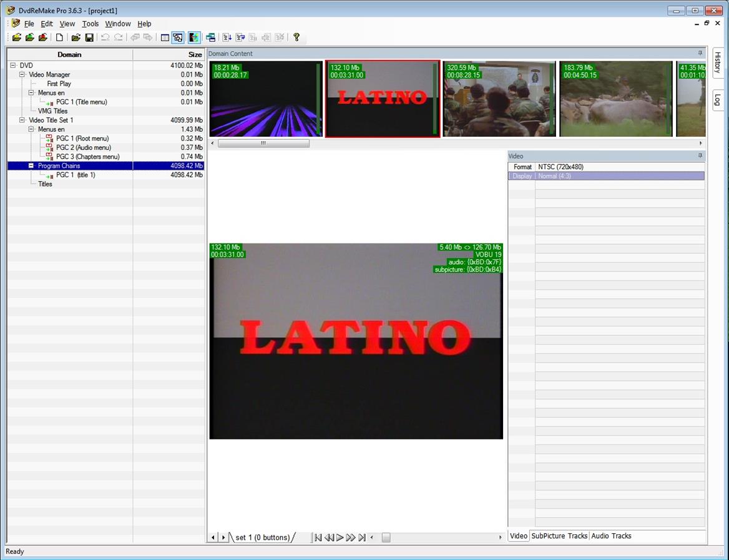Viewport: 729px width, 560px height.
Task: Collapse Menus en under Video Manager
Action: click(x=31, y=92)
